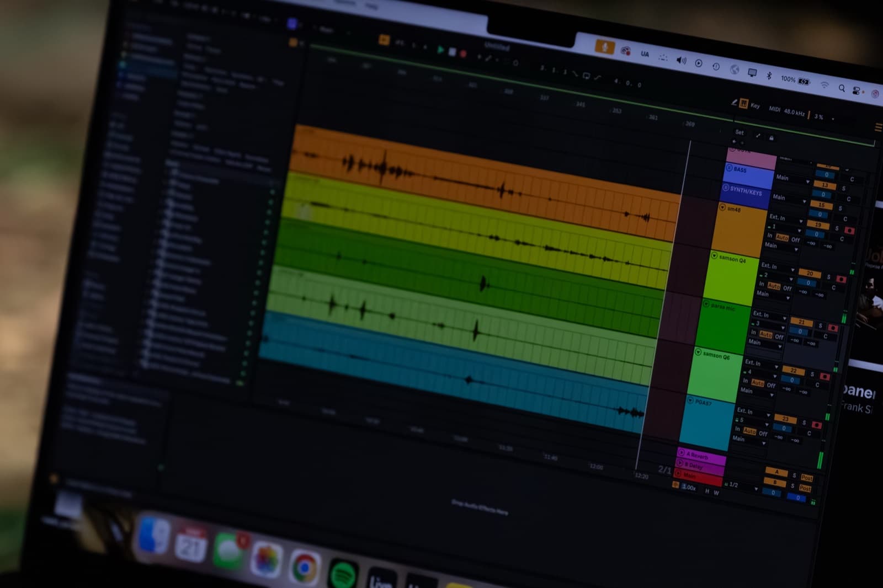Set sm48 monitoring to Auto

[x=783, y=238]
